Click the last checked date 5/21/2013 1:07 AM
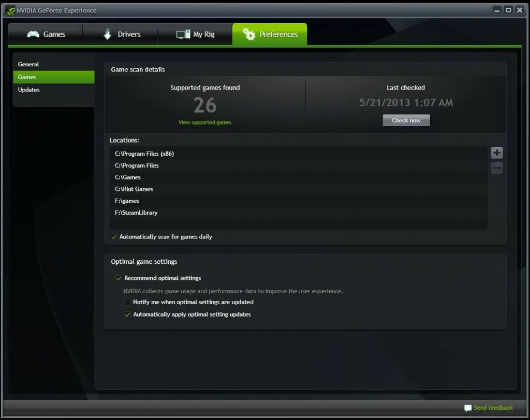 [x=406, y=102]
